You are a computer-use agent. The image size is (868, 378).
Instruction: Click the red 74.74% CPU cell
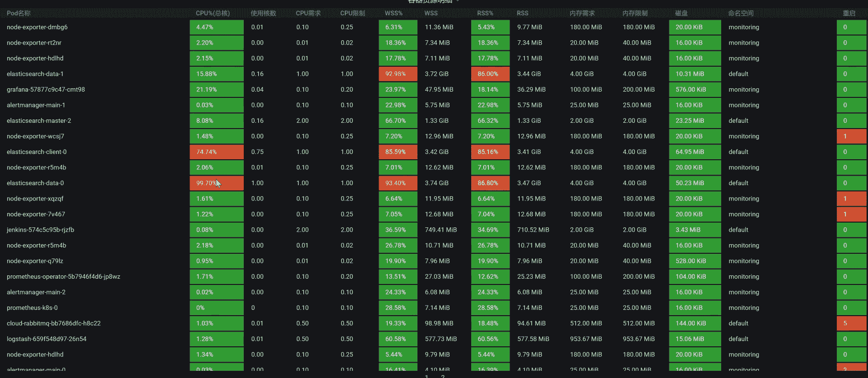(x=216, y=152)
